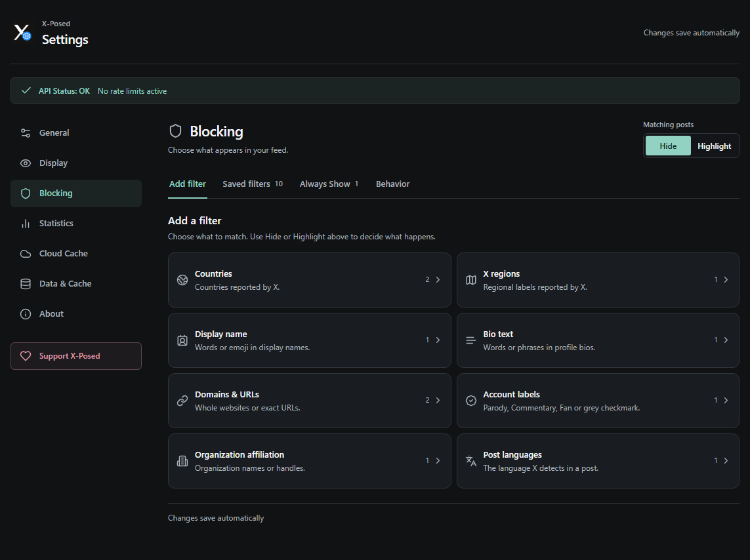This screenshot has height=560, width=750.
Task: Click the shield icon beside Blocking heading
Action: pos(176,131)
